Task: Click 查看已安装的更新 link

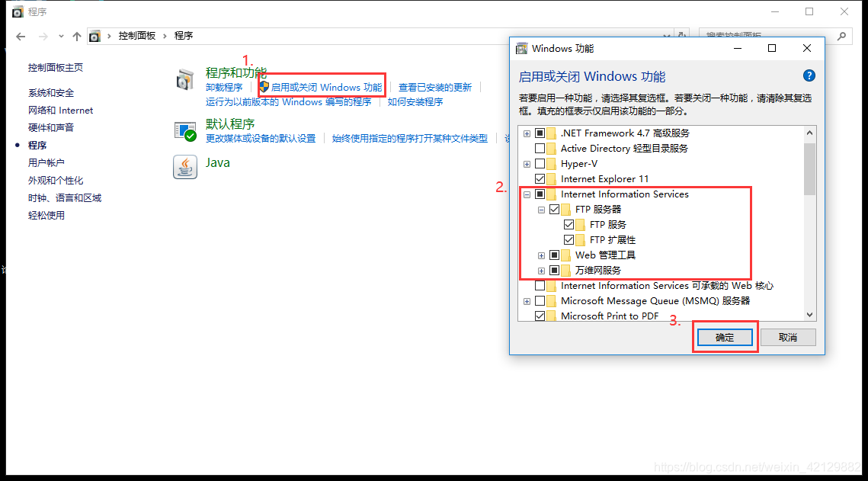Action: coord(435,88)
